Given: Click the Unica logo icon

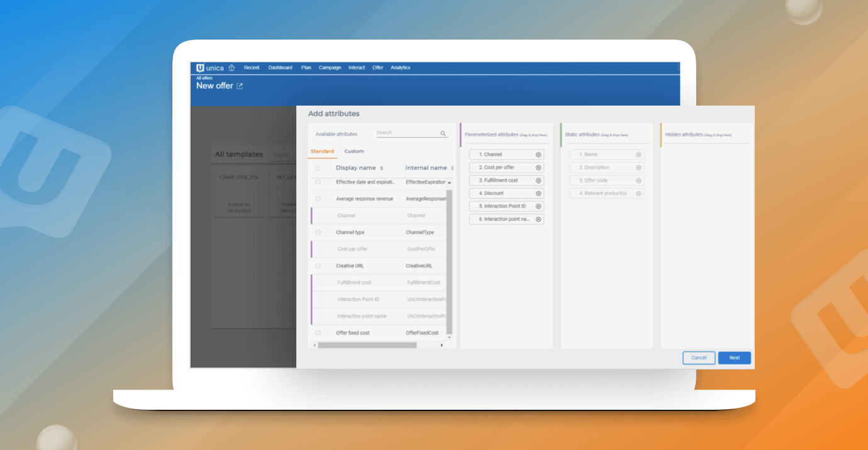Looking at the screenshot, I should click(x=201, y=68).
